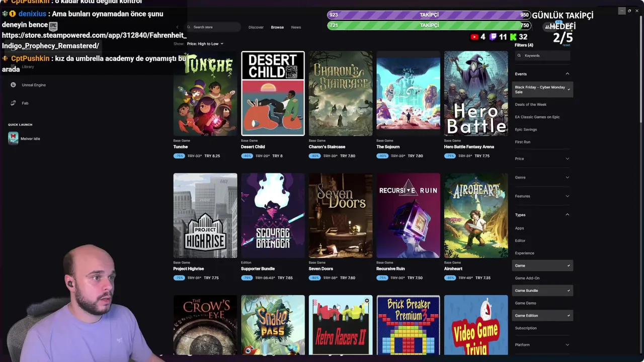
Task: Click the Twitch icon in the viewer counter
Action: tap(493, 37)
